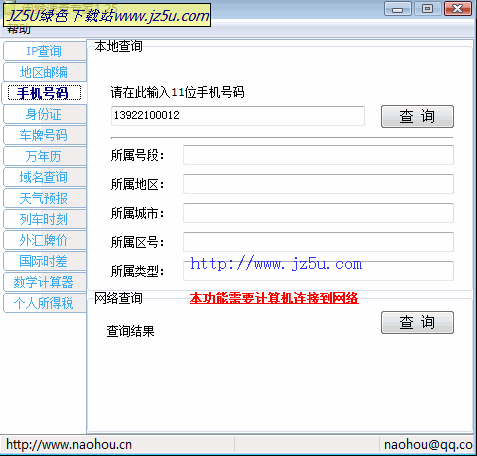Screen dimensions: 477x456
Task: Select 列车时刻 train schedule tab
Action: pyautogui.click(x=44, y=219)
